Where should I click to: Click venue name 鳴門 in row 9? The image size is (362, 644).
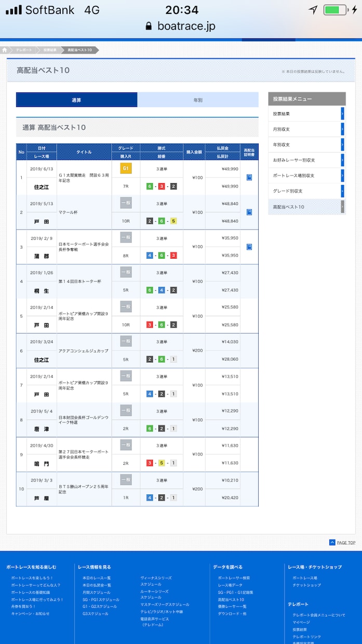pos(42,463)
